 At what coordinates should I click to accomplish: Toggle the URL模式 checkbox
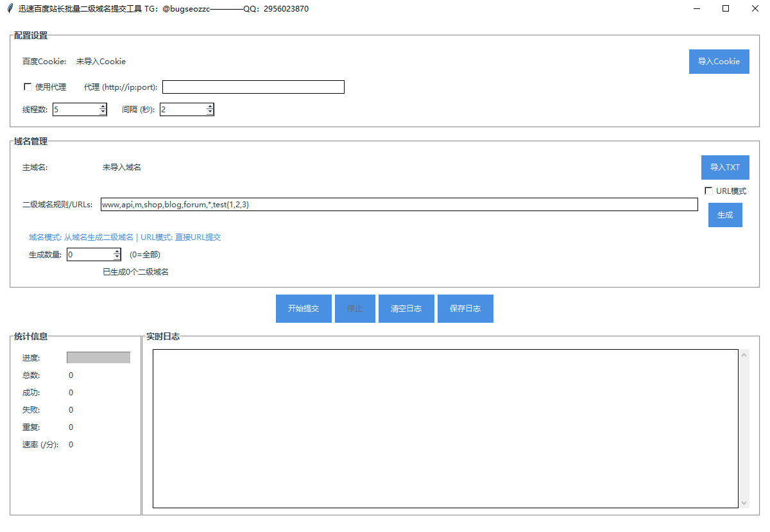pyautogui.click(x=708, y=191)
